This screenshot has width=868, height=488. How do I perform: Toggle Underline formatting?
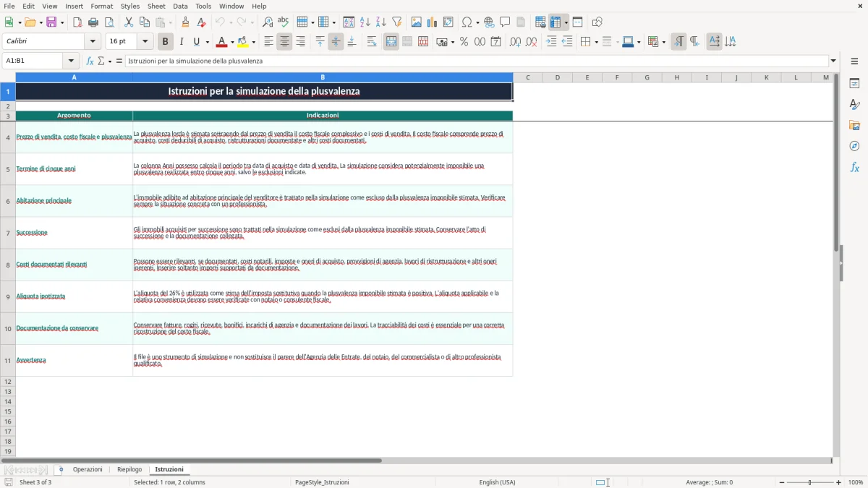click(197, 42)
